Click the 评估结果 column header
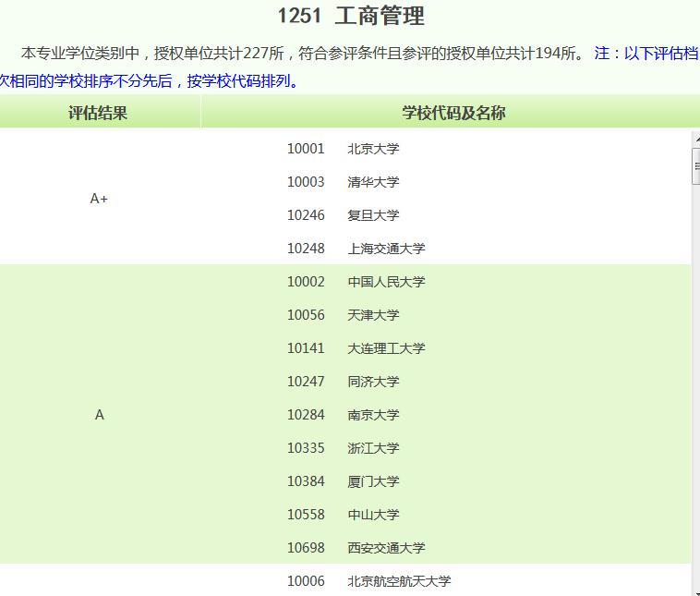The image size is (700, 596). point(99,113)
